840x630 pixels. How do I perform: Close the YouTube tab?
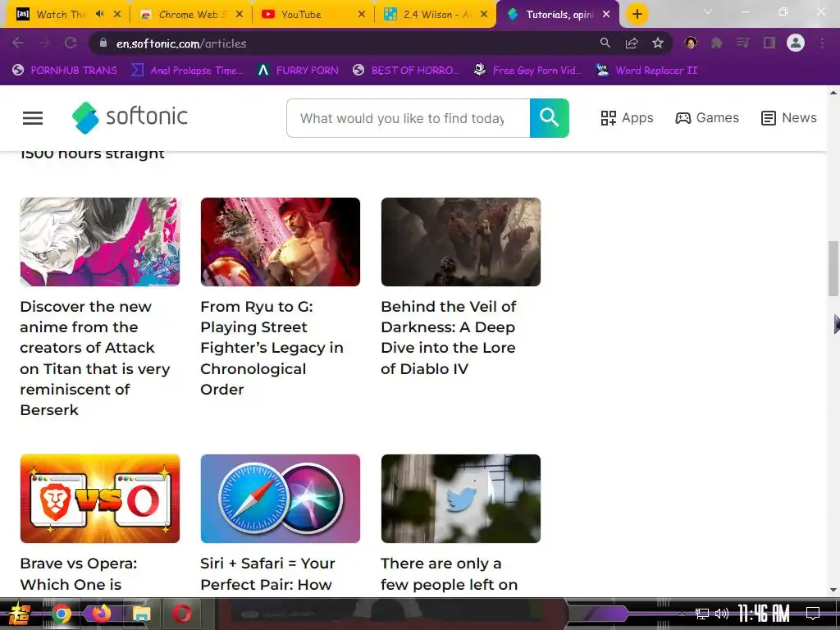coord(362,15)
